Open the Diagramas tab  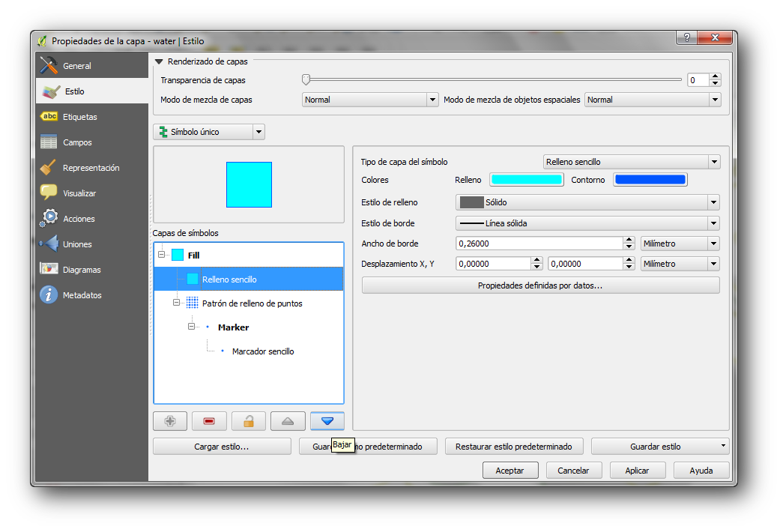(x=92, y=269)
